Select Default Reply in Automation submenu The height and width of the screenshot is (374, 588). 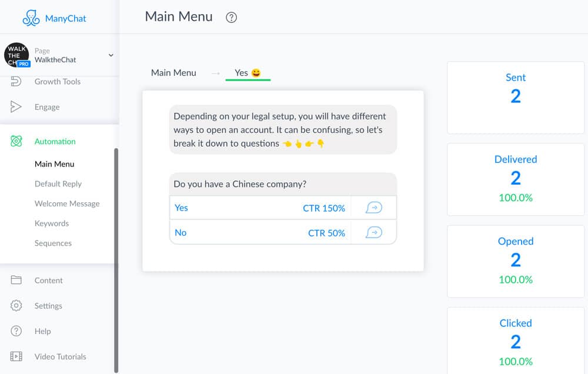(58, 184)
